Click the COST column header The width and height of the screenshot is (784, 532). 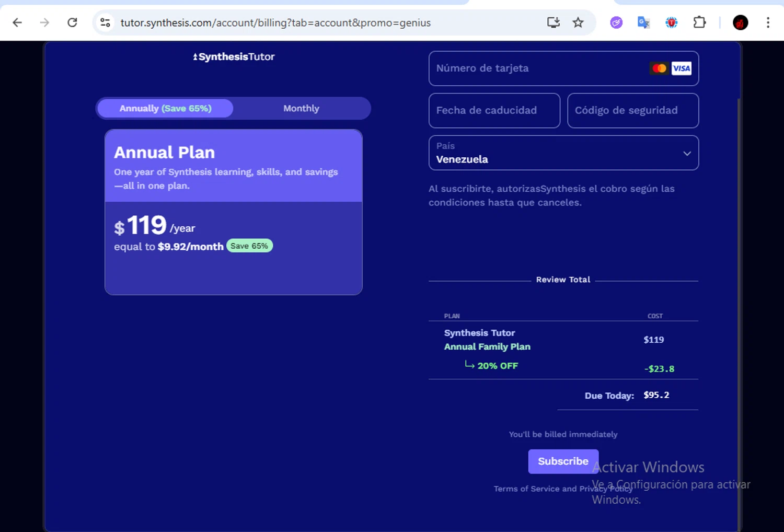coord(655,316)
